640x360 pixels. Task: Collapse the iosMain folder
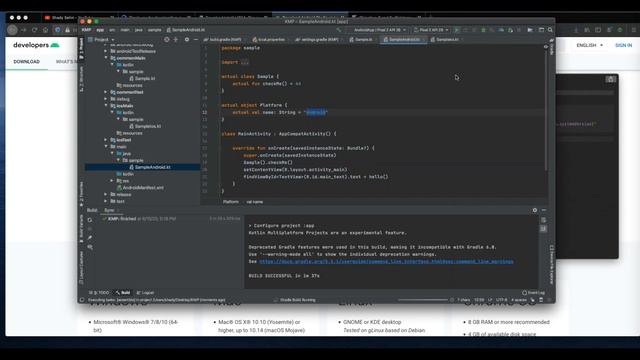click(106, 106)
